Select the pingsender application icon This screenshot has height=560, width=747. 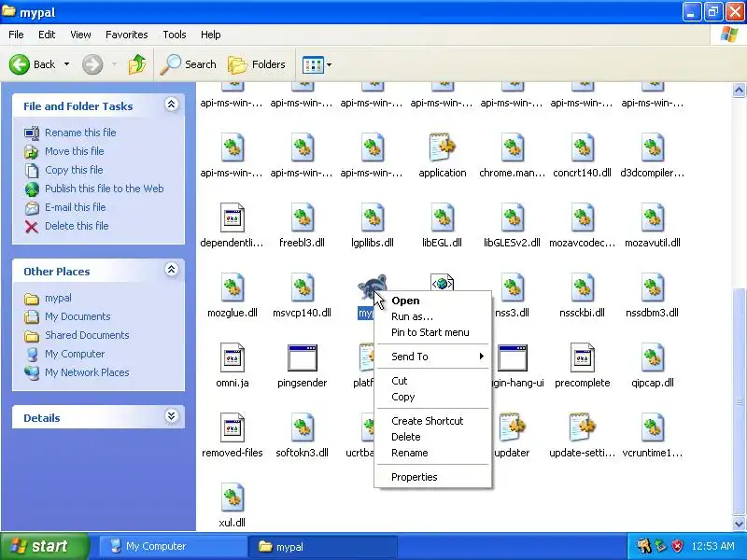[302, 358]
